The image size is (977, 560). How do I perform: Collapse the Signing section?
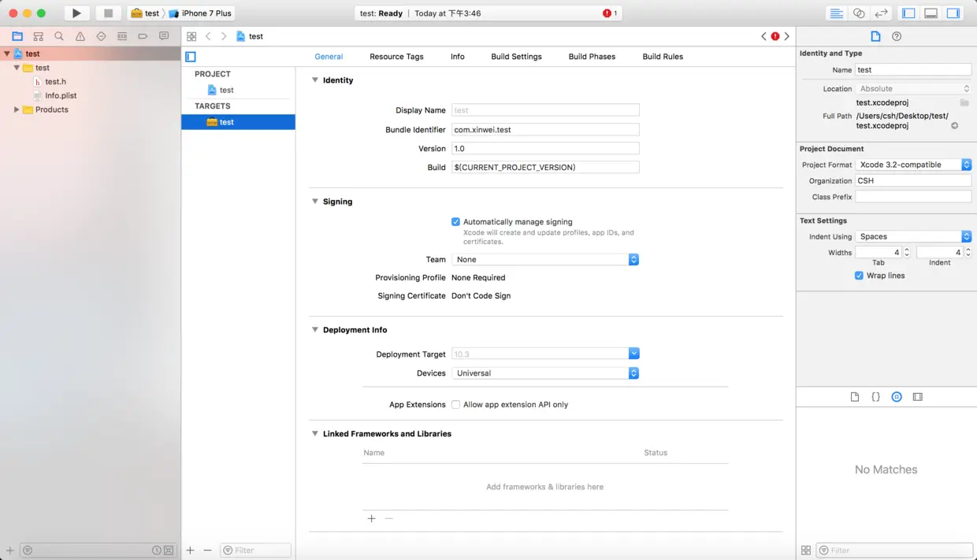coord(315,202)
